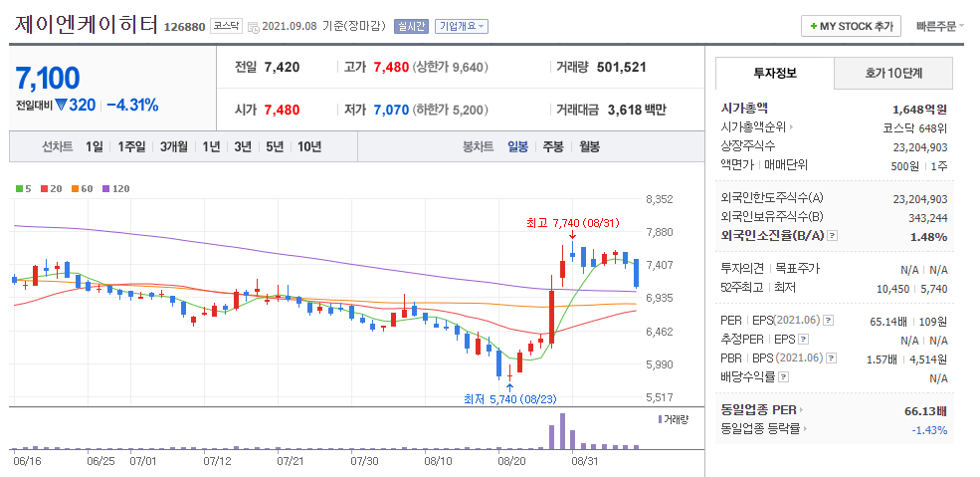This screenshot has height=477, width=980.
Task: Click the tallest volume bar in the volume chart
Action: 562,431
